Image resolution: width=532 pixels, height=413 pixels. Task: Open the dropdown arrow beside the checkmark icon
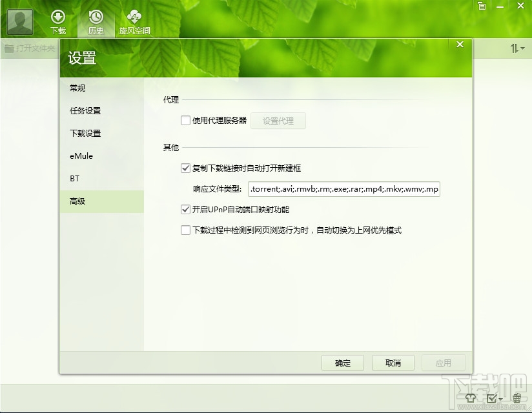pyautogui.click(x=500, y=400)
